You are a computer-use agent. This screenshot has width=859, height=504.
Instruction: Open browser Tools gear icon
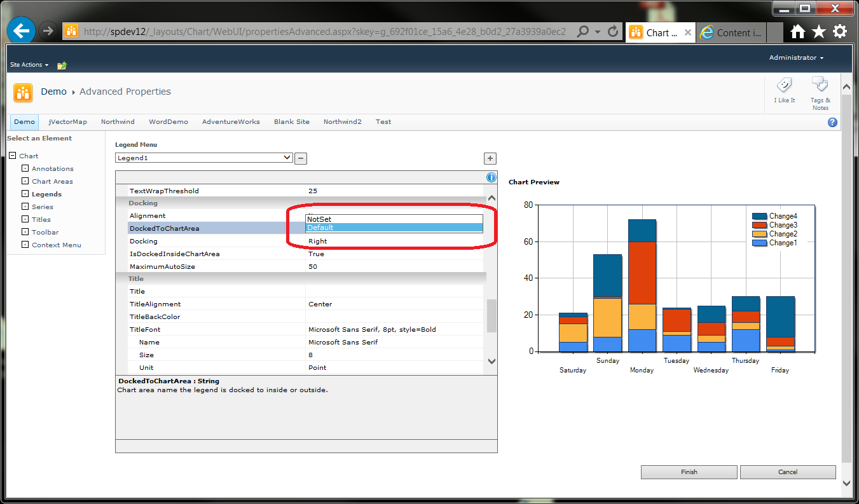(x=840, y=31)
